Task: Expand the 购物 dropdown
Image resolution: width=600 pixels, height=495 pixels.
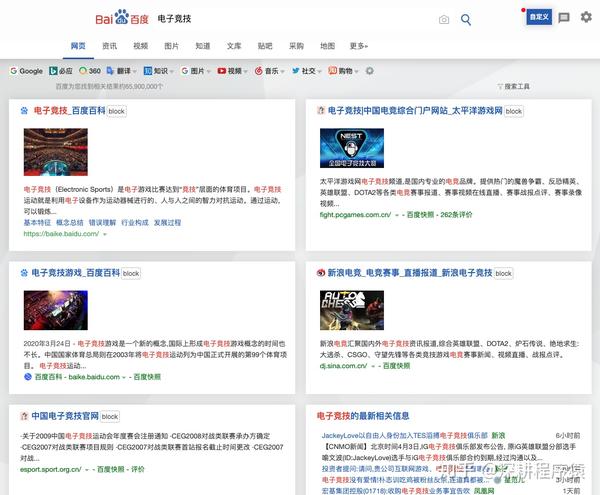Action: [x=343, y=71]
